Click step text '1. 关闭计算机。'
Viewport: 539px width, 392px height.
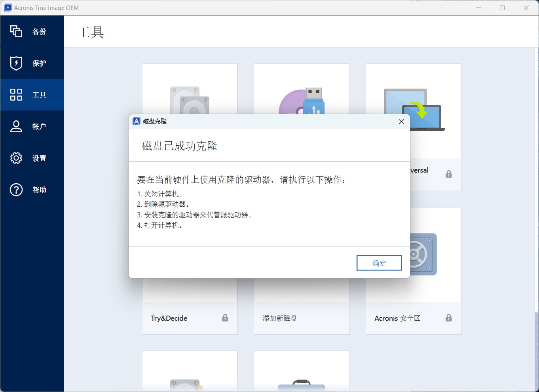pyautogui.click(x=160, y=194)
